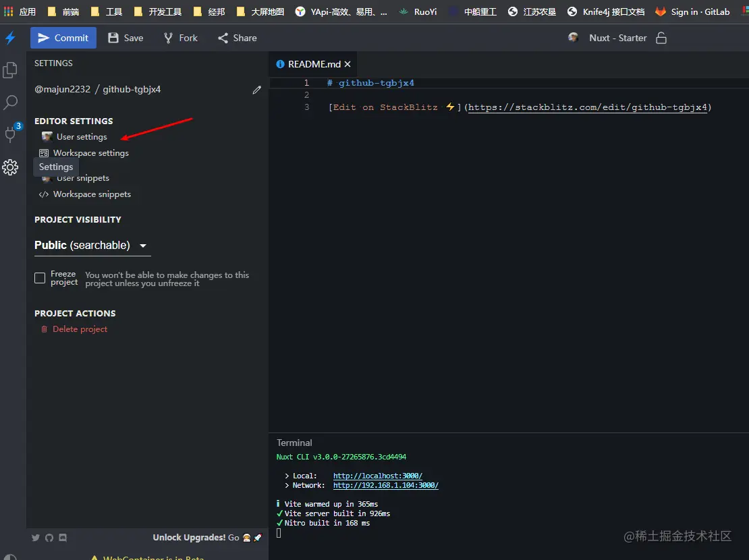
Task: Open the 中船重工 bookmark
Action: tap(473, 11)
